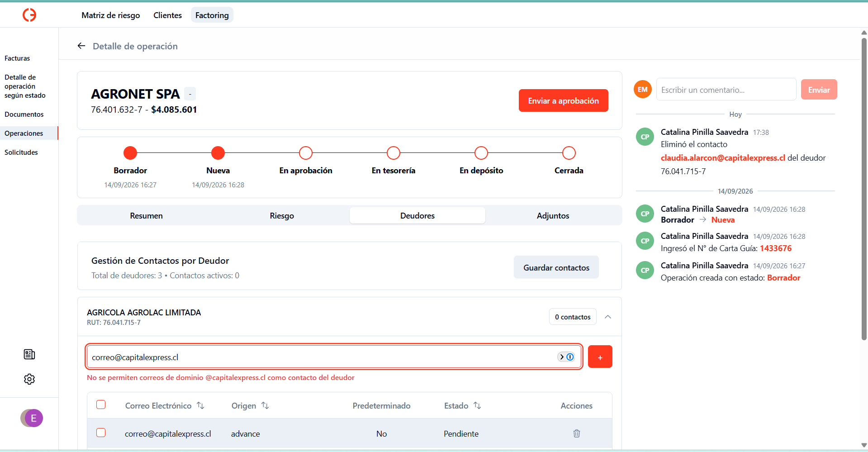Screen dimensions: 868x452
Task: Click the EM orange commenter avatar
Action: tap(643, 90)
